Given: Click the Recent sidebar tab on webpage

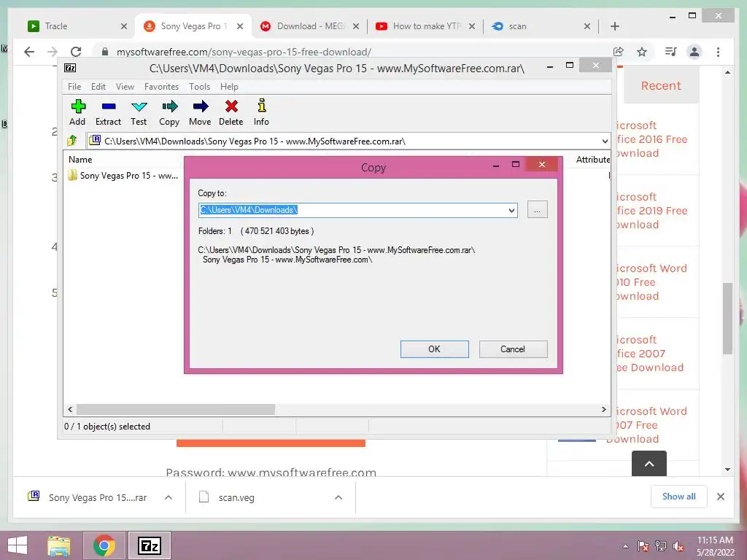Looking at the screenshot, I should coord(661,86).
